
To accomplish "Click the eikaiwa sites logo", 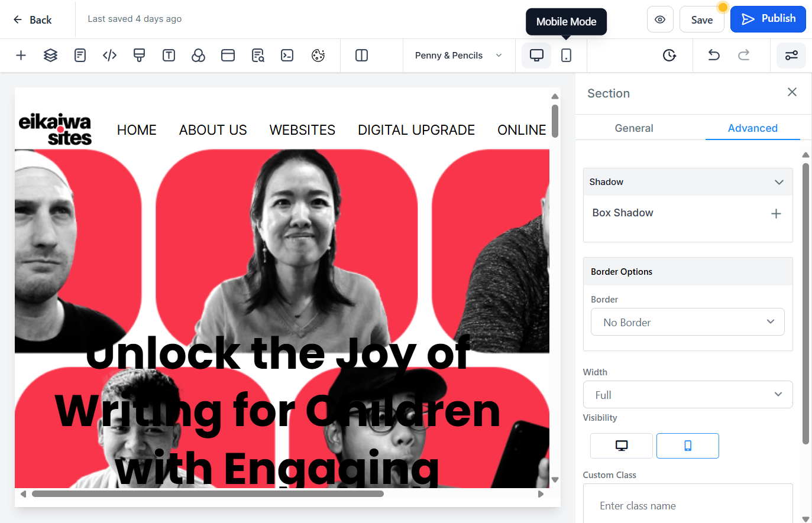I will tap(55, 129).
